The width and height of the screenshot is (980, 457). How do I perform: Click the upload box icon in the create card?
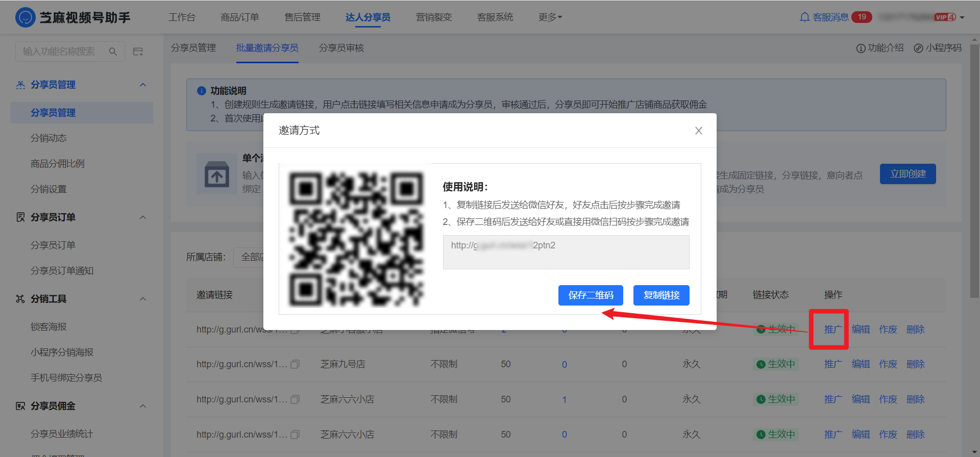[x=217, y=174]
